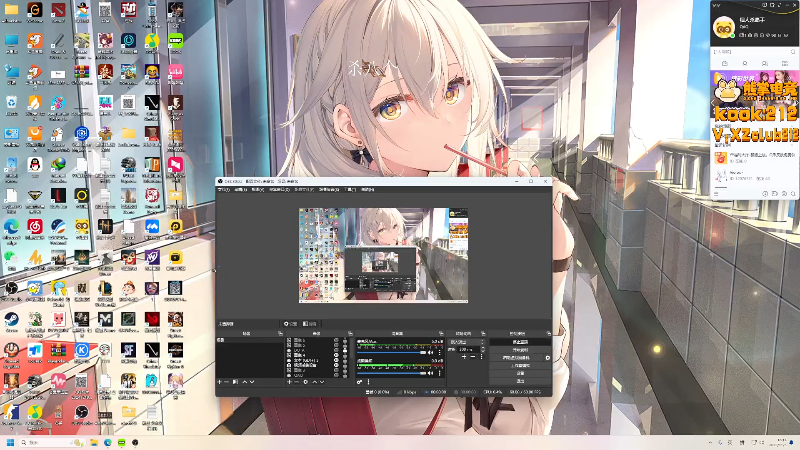Open the Help (帮助) menu in OBS
The width and height of the screenshot is (800, 450).
pyautogui.click(x=367, y=190)
